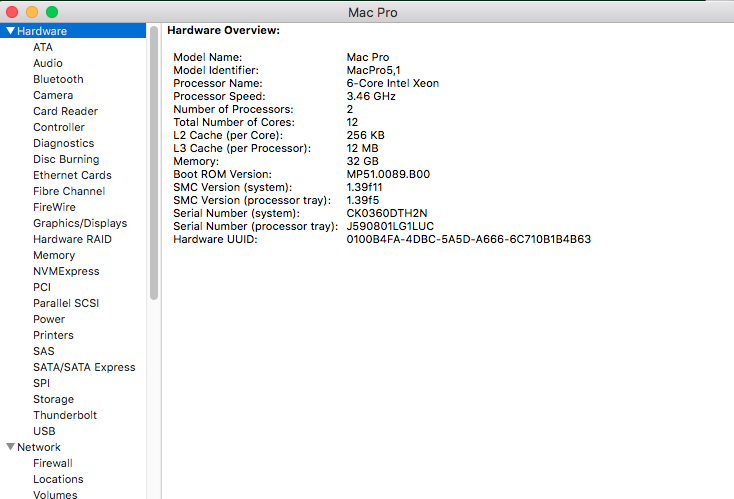Select Audio in the sidebar
Screen dimensions: 734x499
click(x=48, y=63)
